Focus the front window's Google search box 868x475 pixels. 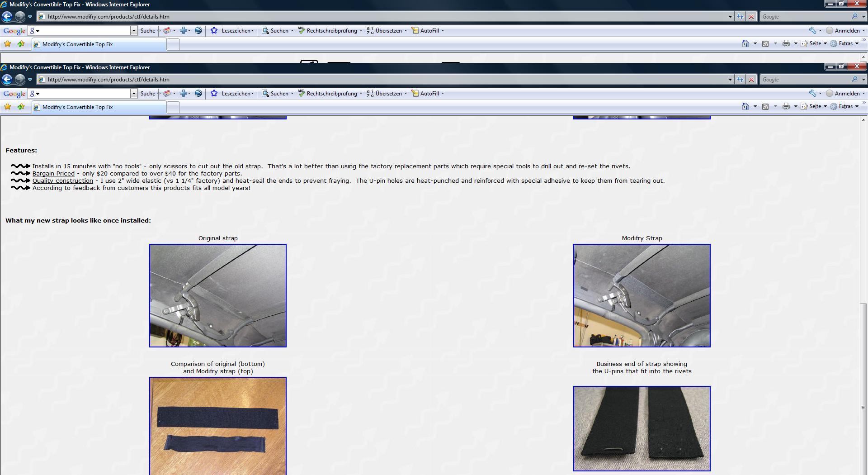(x=805, y=80)
